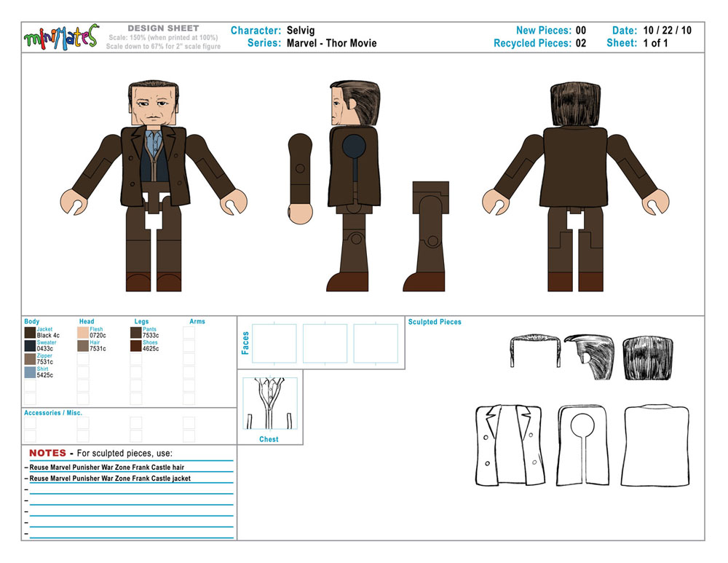Click the side jacket sculpt sketch

pos(582,446)
